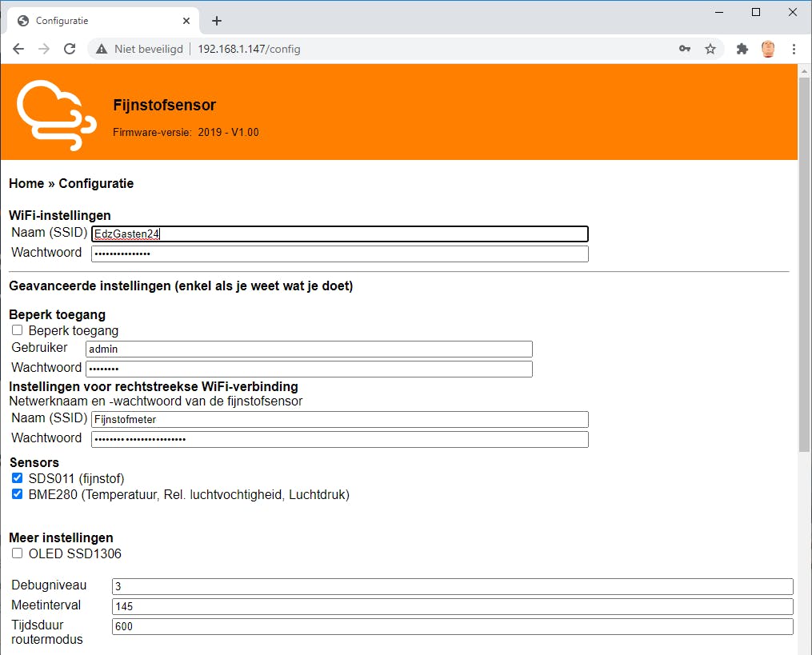Click the Geavanceerde instellingen heading
This screenshot has width=812, height=655.
(x=181, y=286)
